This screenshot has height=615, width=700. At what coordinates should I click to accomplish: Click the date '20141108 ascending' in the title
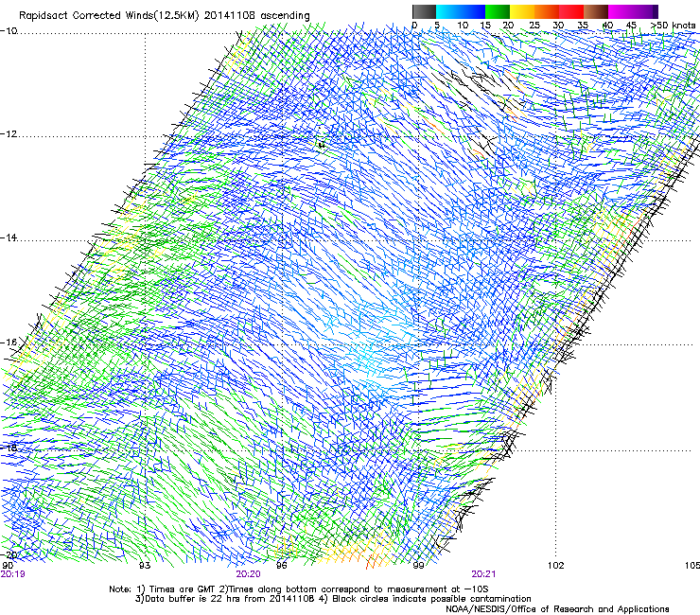(257, 16)
